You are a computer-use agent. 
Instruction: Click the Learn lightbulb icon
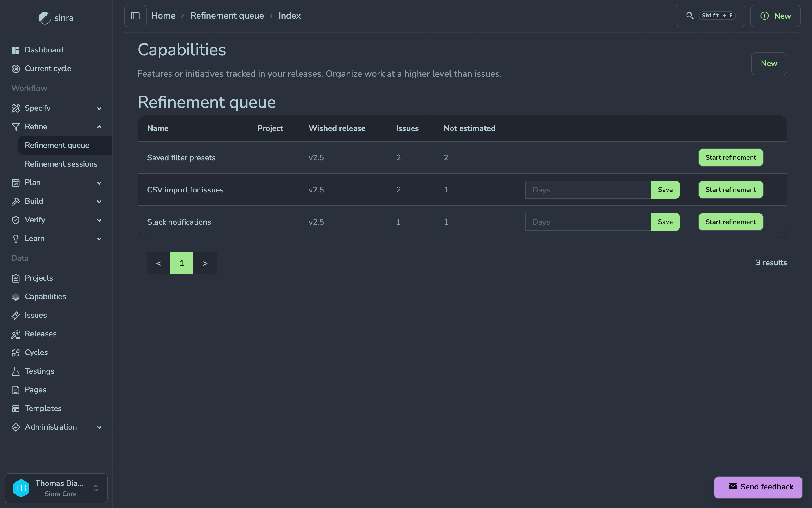tap(16, 238)
